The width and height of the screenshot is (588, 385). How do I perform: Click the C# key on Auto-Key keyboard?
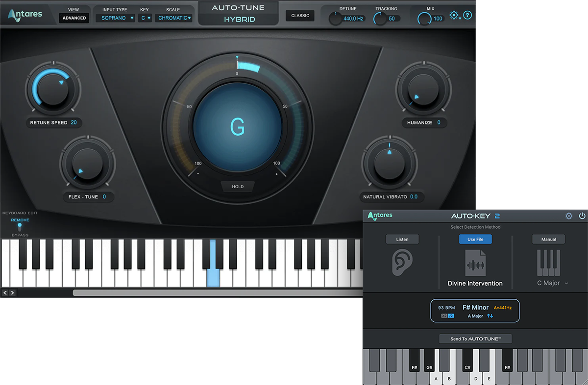point(467,361)
